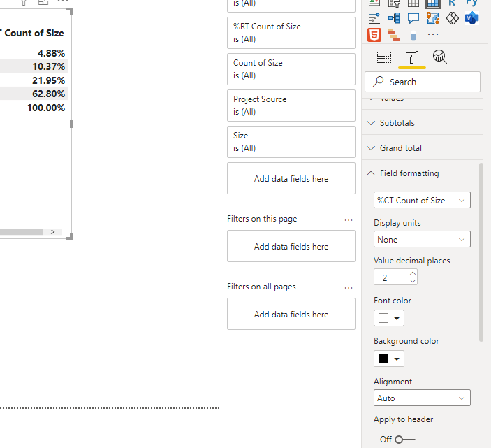Select the 21.95% table cell
The height and width of the screenshot is (448, 491).
point(48,80)
